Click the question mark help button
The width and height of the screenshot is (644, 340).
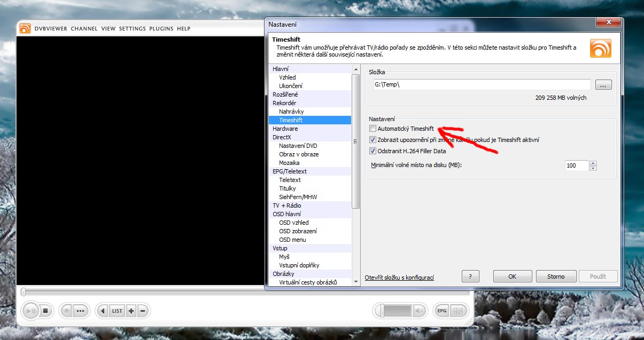tap(470, 276)
